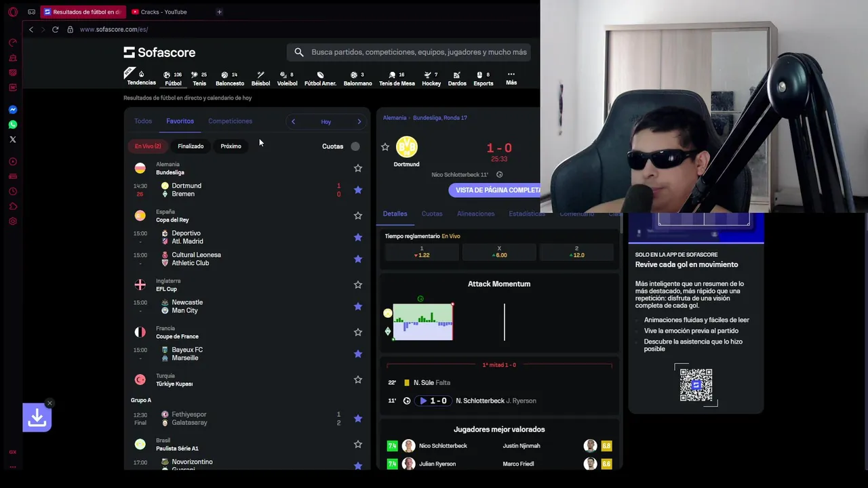Unfavorite the Dortmund vs Bremen match

[x=358, y=190]
